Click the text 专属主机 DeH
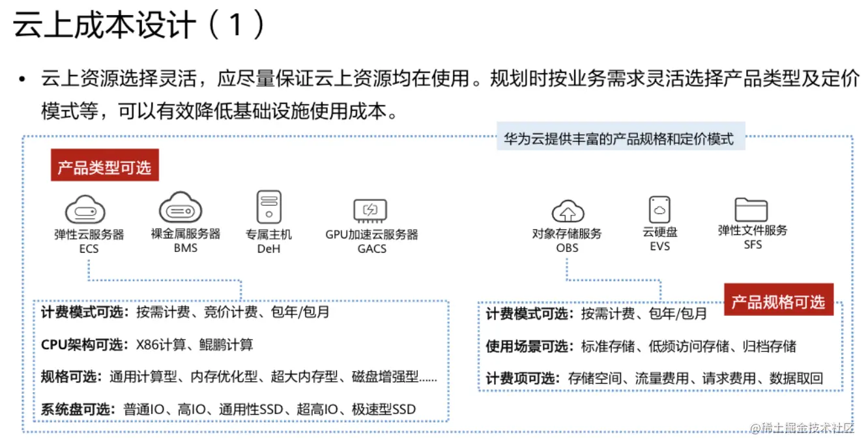868x448 pixels. [268, 241]
